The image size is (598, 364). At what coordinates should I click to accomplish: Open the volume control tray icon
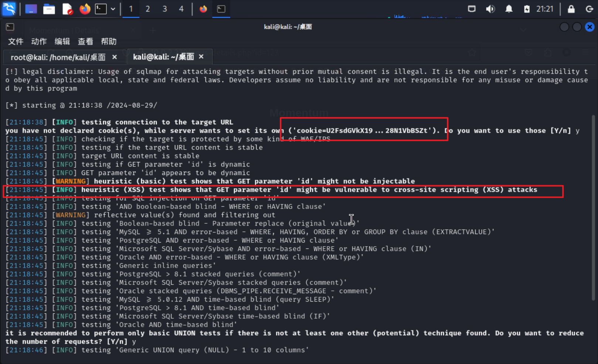pyautogui.click(x=490, y=9)
